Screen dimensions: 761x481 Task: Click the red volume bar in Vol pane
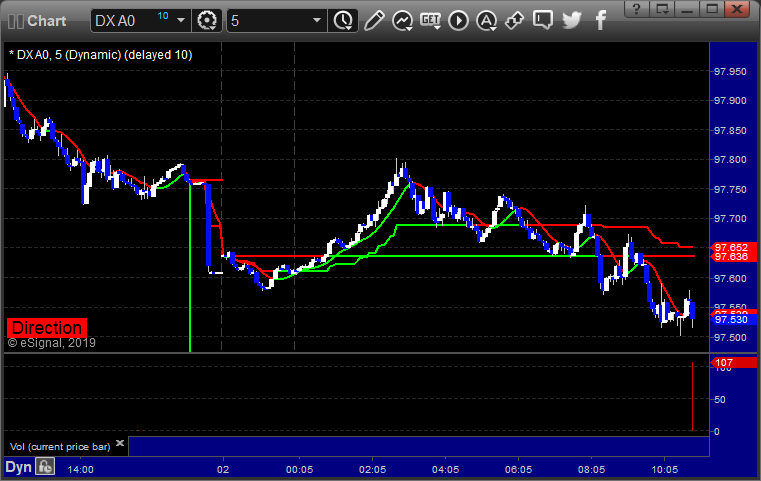(x=692, y=396)
